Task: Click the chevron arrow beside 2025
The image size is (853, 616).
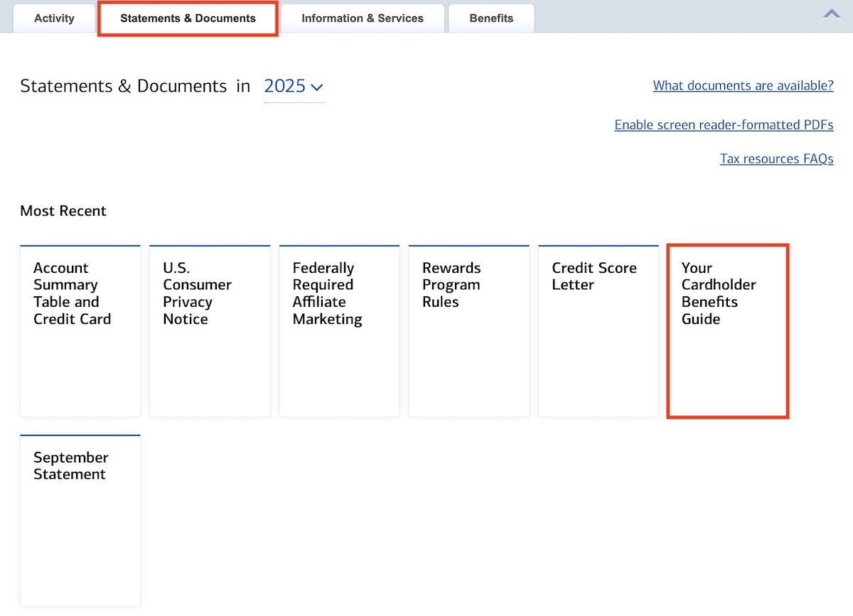Action: click(x=317, y=87)
